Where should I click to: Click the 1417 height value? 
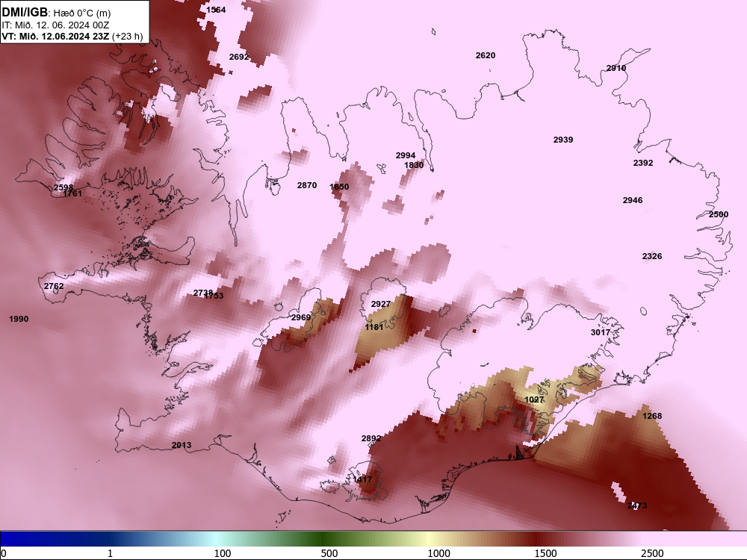[362, 479]
